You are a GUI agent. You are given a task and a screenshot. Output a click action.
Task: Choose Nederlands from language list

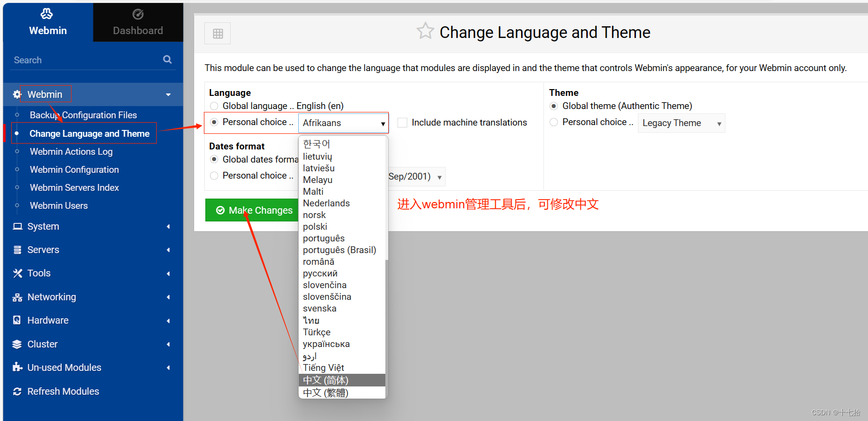pyautogui.click(x=342, y=203)
